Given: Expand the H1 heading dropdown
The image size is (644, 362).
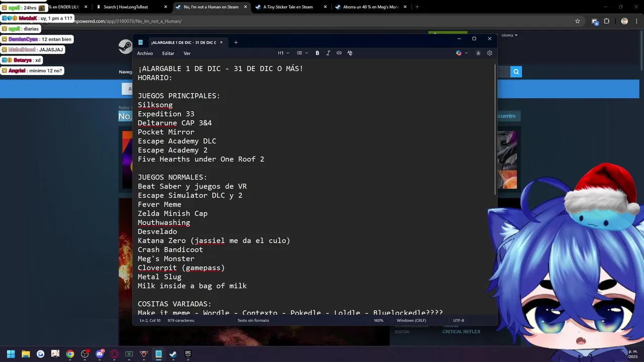Looking at the screenshot, I should coord(283,53).
